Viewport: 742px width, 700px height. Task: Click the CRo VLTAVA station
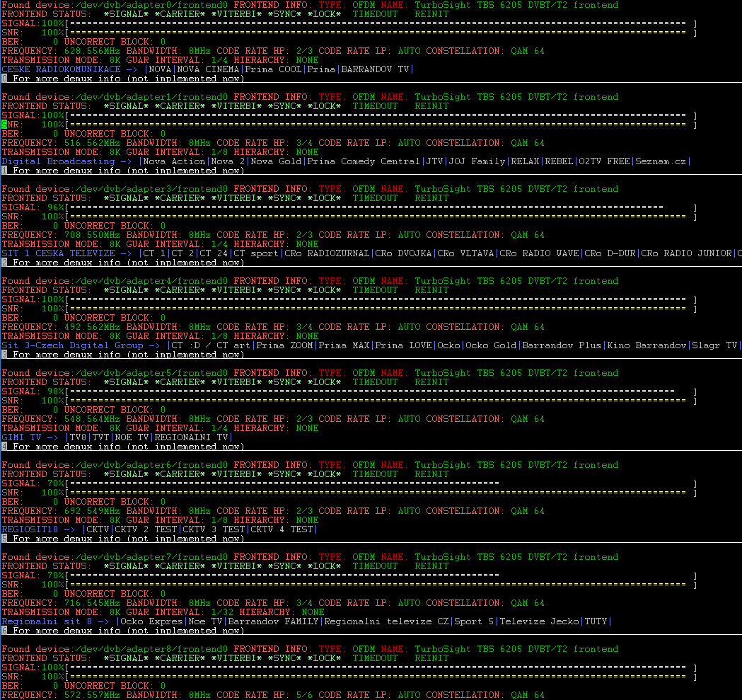[x=465, y=253]
